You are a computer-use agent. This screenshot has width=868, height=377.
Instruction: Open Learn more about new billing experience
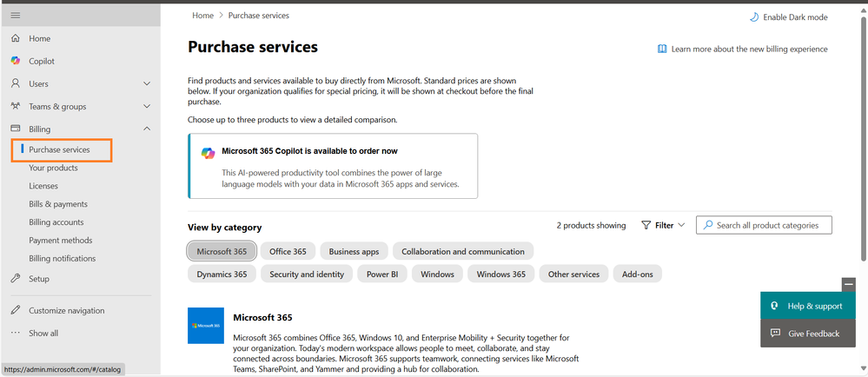742,49
